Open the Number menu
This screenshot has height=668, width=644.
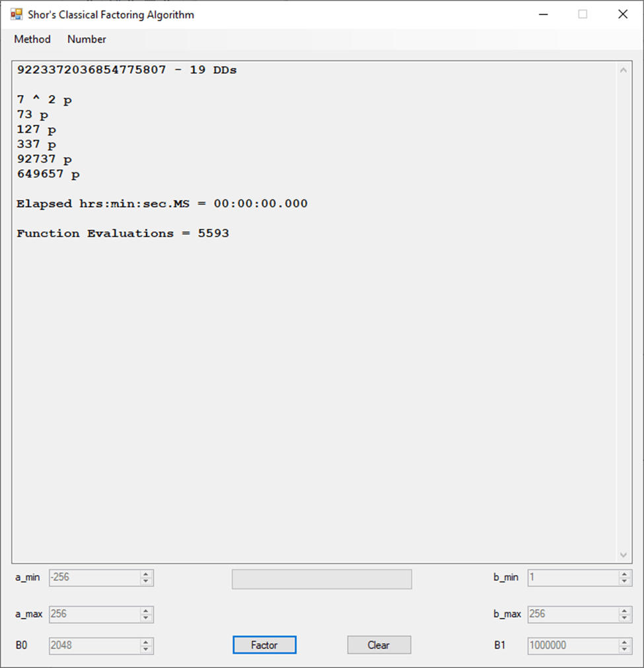[x=87, y=40]
